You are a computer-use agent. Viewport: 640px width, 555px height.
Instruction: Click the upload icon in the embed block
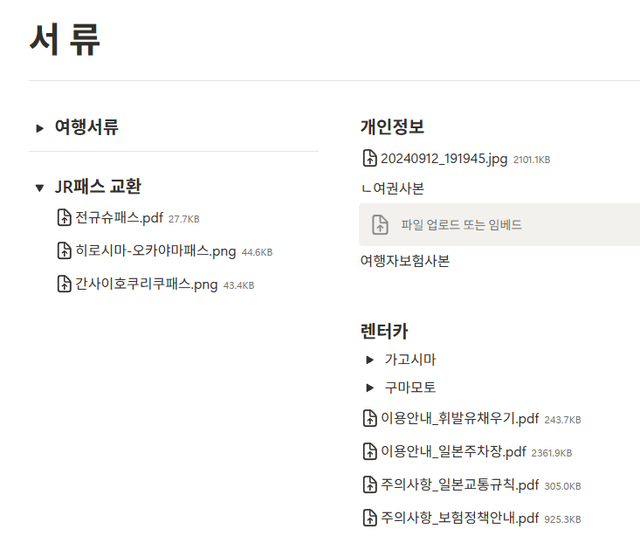380,225
